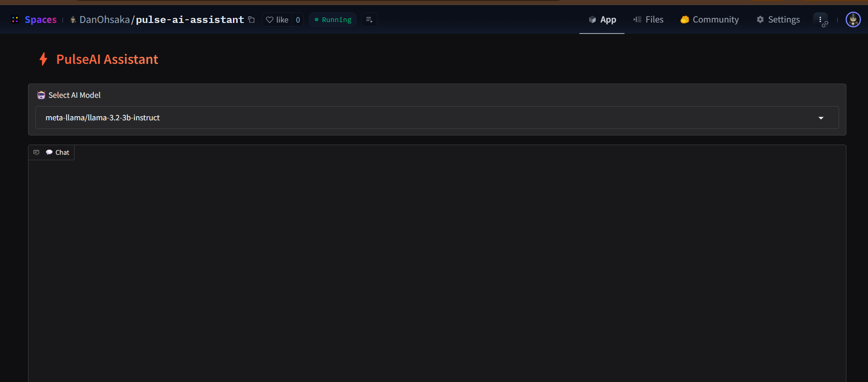
Task: Like this space with the heart button
Action: 277,19
